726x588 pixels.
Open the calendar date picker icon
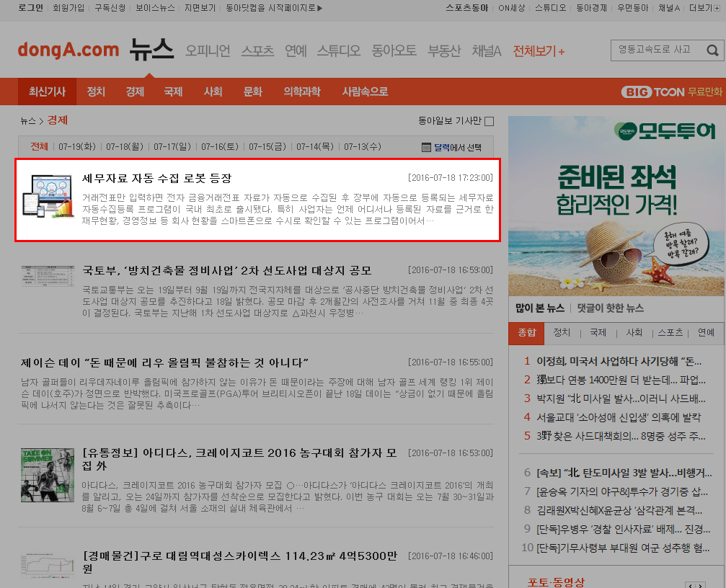[426, 147]
